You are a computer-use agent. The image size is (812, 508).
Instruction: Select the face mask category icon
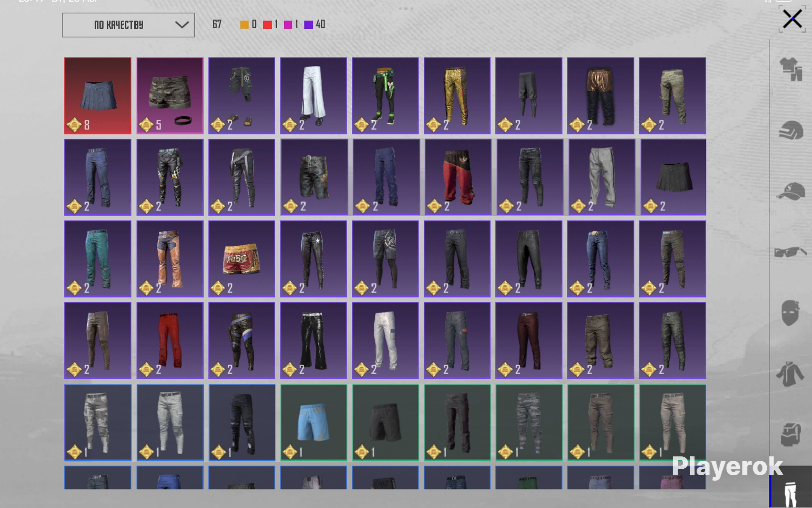(791, 312)
